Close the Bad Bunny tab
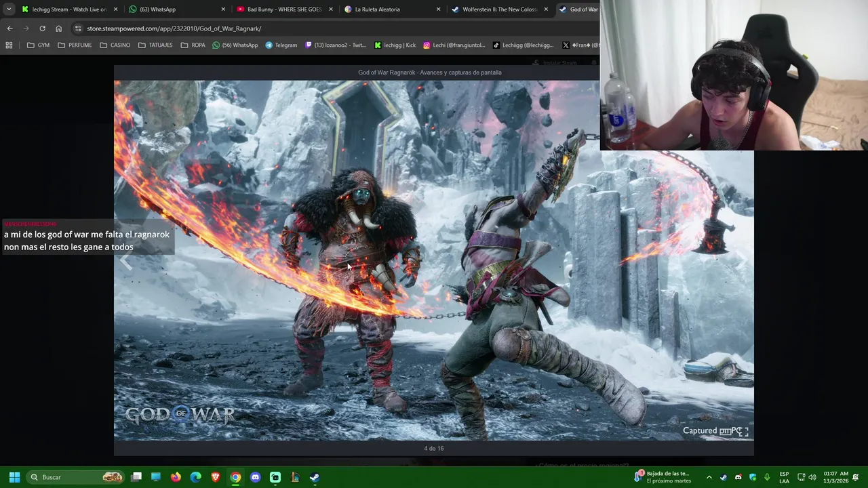This screenshot has width=868, height=488. click(x=331, y=9)
